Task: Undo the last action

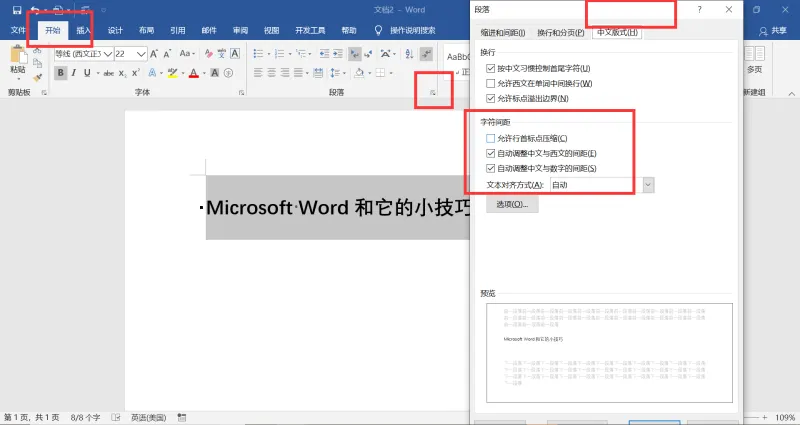Action: [x=35, y=10]
